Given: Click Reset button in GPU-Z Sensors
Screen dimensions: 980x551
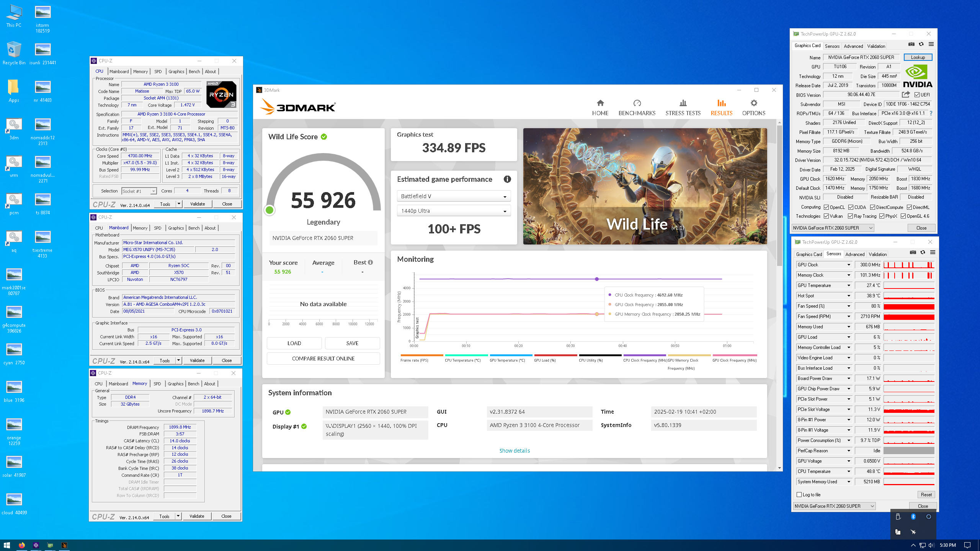Looking at the screenshot, I should pos(926,495).
